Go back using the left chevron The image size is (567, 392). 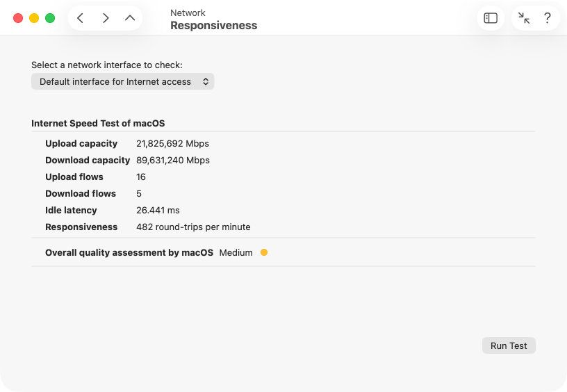(x=81, y=18)
